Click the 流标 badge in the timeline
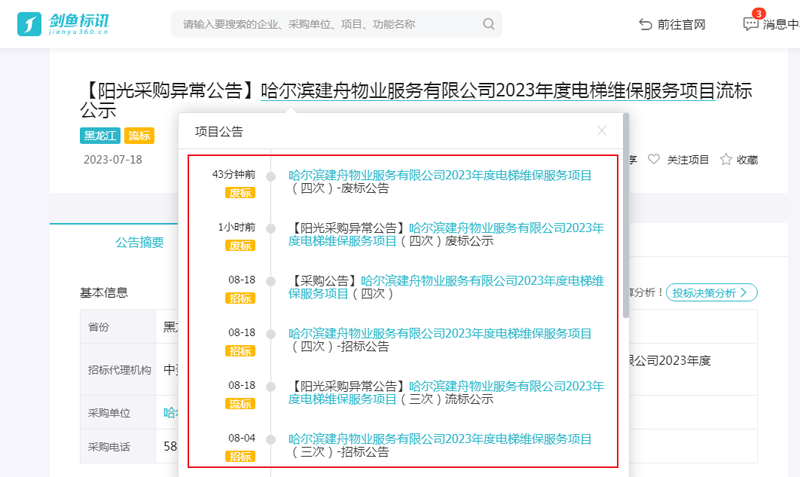 [x=240, y=404]
